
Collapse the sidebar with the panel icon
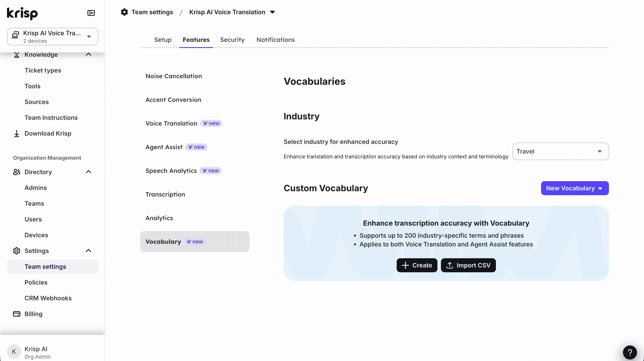coord(91,13)
